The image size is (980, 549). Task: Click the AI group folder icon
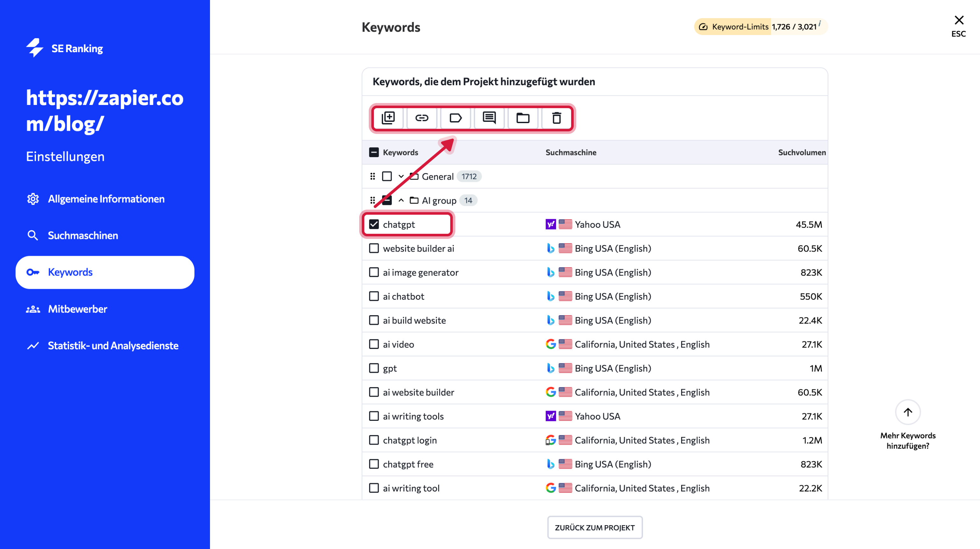(x=414, y=200)
